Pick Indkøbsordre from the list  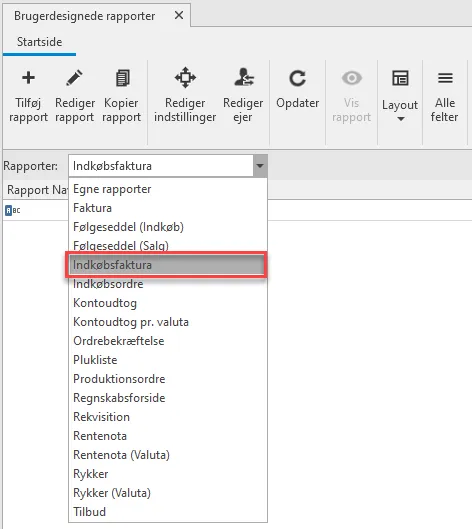[x=168, y=284]
